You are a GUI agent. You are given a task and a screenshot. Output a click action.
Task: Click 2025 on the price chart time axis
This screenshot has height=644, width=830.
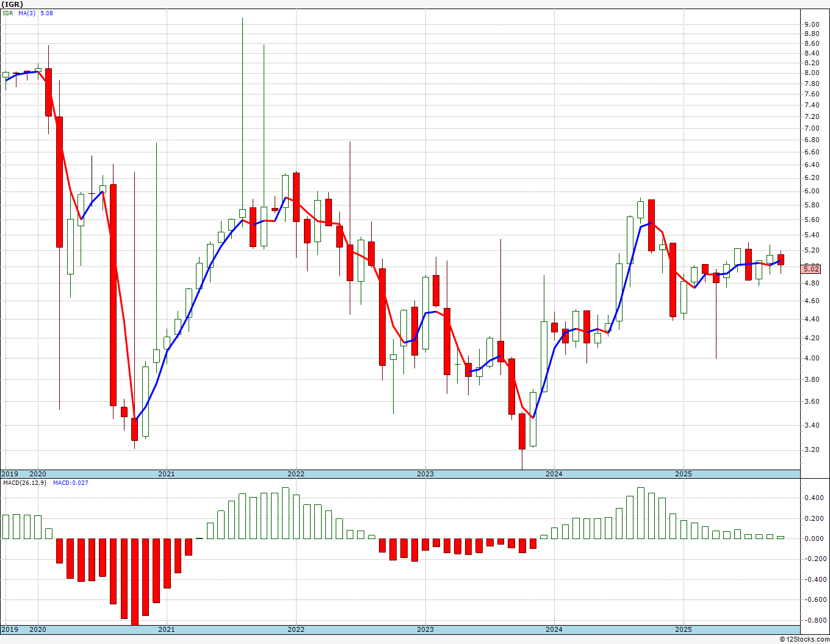click(684, 474)
